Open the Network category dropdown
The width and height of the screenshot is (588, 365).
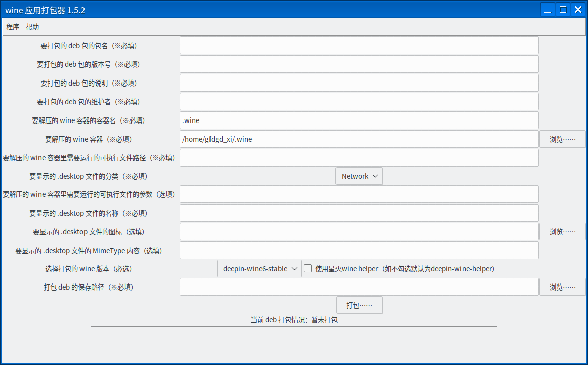pos(359,176)
